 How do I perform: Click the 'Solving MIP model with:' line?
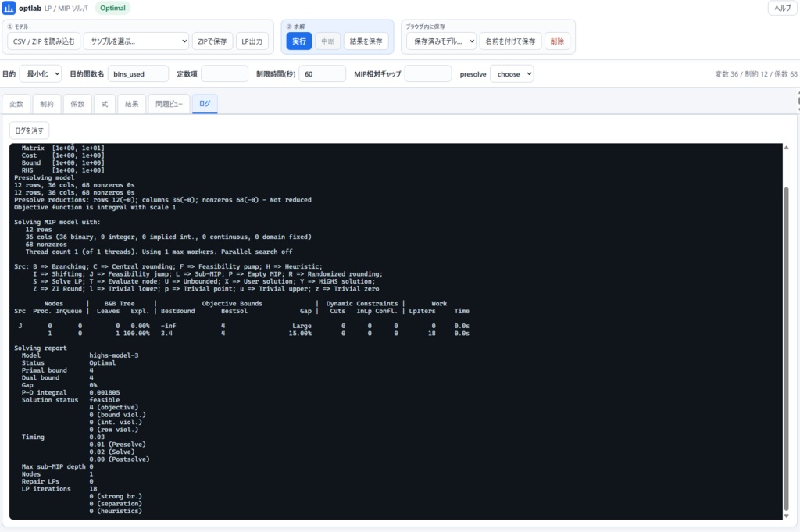57,222
